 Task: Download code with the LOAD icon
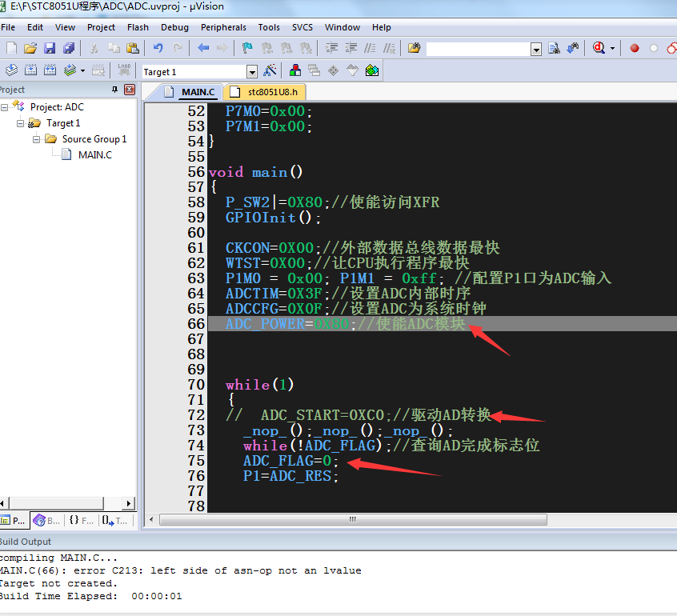(124, 70)
